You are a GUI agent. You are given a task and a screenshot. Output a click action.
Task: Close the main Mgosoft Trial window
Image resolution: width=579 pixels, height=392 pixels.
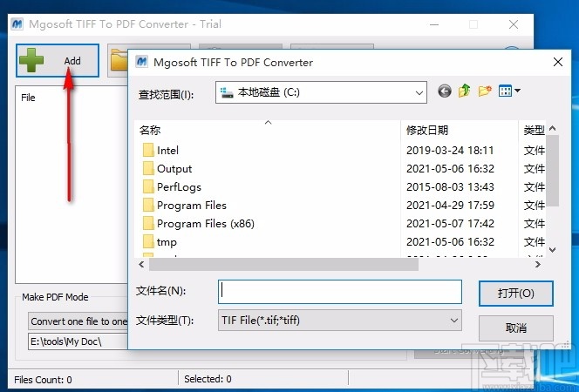point(514,24)
